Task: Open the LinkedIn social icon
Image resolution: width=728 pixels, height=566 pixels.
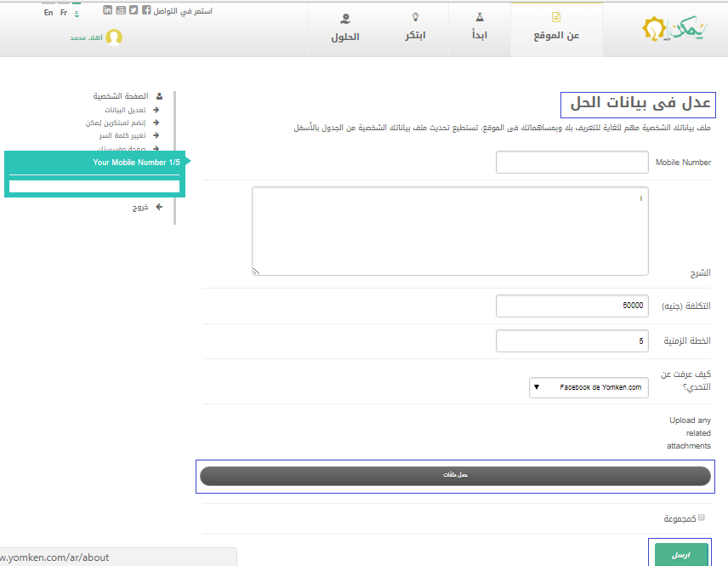Action: click(108, 10)
